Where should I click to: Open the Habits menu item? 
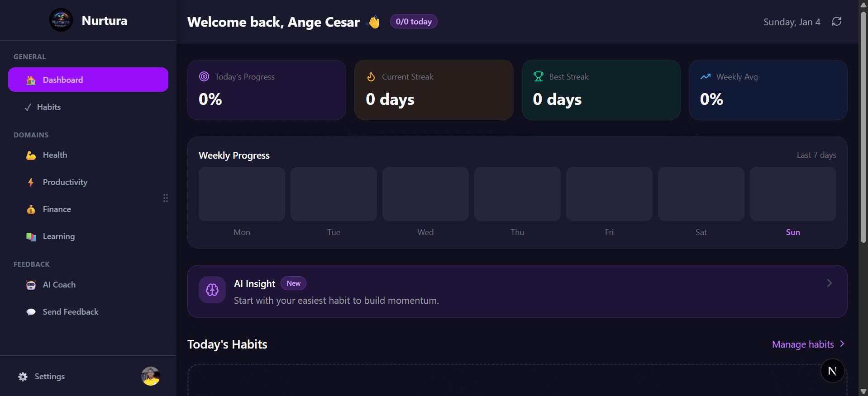49,107
